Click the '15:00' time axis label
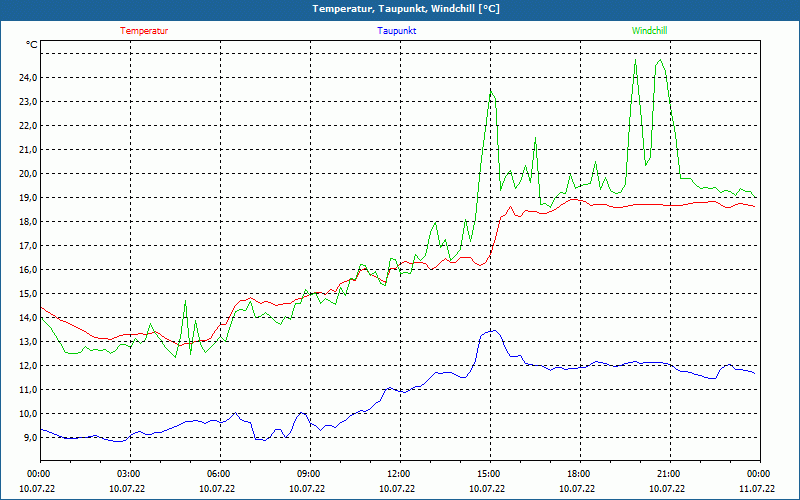The width and height of the screenshot is (800, 500). coord(490,474)
